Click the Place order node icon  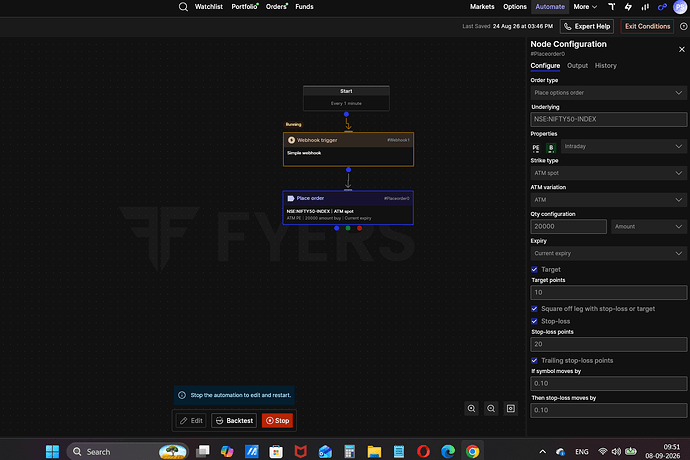290,199
